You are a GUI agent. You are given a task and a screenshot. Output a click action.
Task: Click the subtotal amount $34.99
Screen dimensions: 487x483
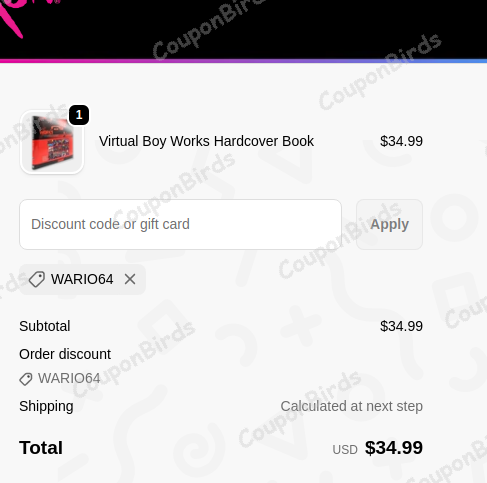[x=401, y=326]
